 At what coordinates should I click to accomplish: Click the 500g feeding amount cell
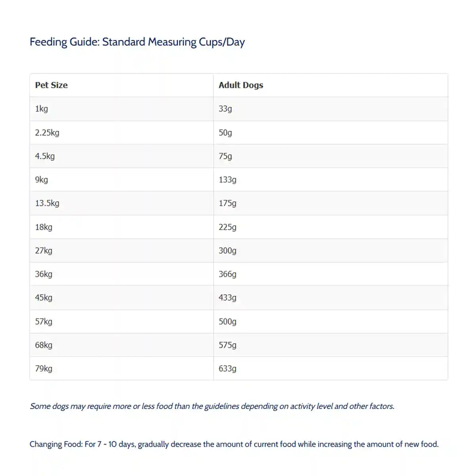point(227,321)
